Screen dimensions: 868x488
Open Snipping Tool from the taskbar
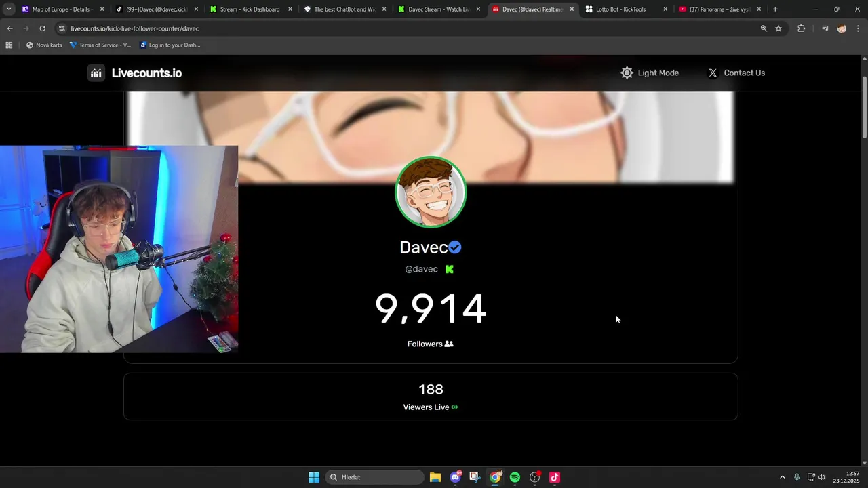pos(475,477)
